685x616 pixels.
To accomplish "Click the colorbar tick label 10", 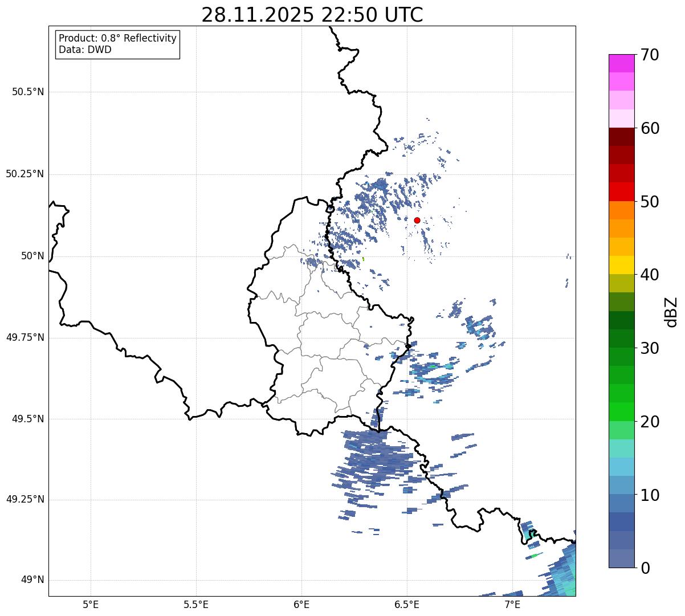I will (649, 495).
